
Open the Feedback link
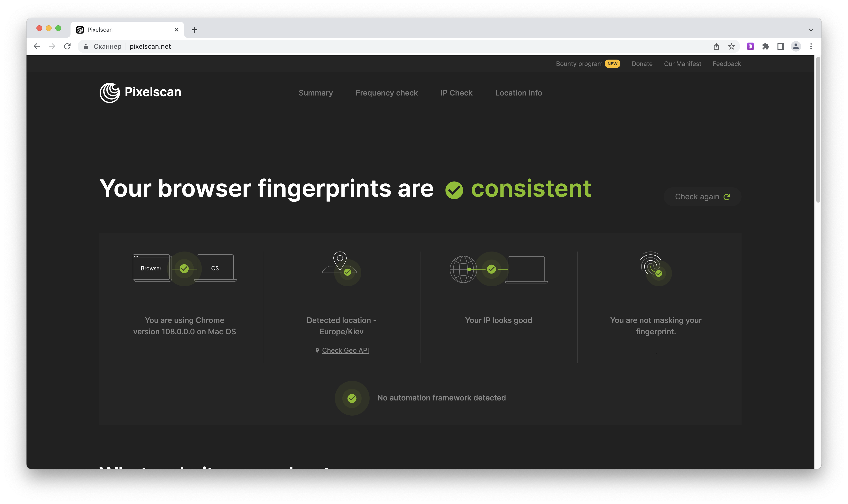(727, 64)
